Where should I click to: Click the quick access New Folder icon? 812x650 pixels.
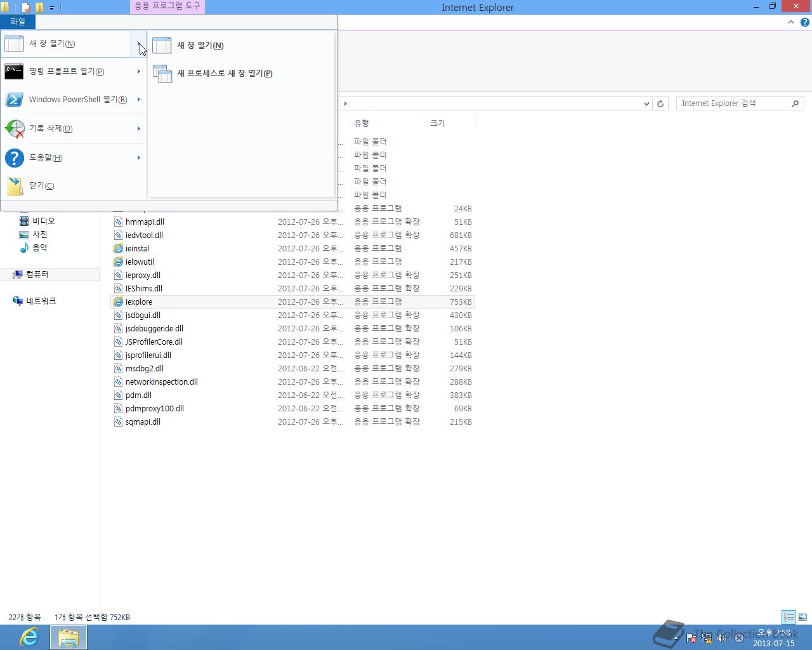click(x=39, y=8)
